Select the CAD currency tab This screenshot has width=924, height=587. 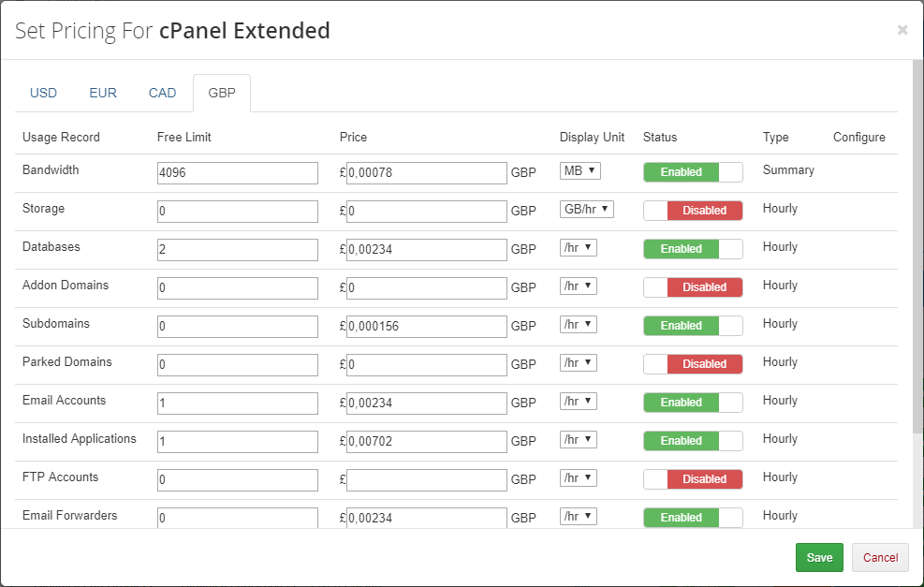162,94
